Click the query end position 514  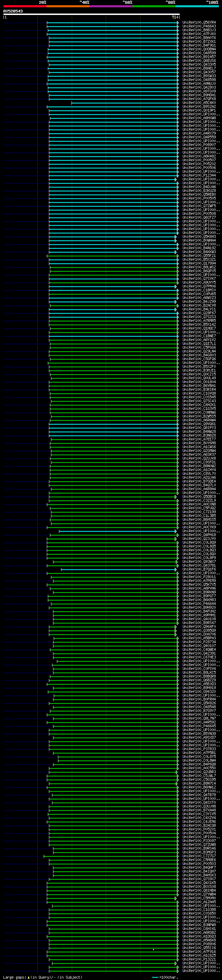point(175,17)
